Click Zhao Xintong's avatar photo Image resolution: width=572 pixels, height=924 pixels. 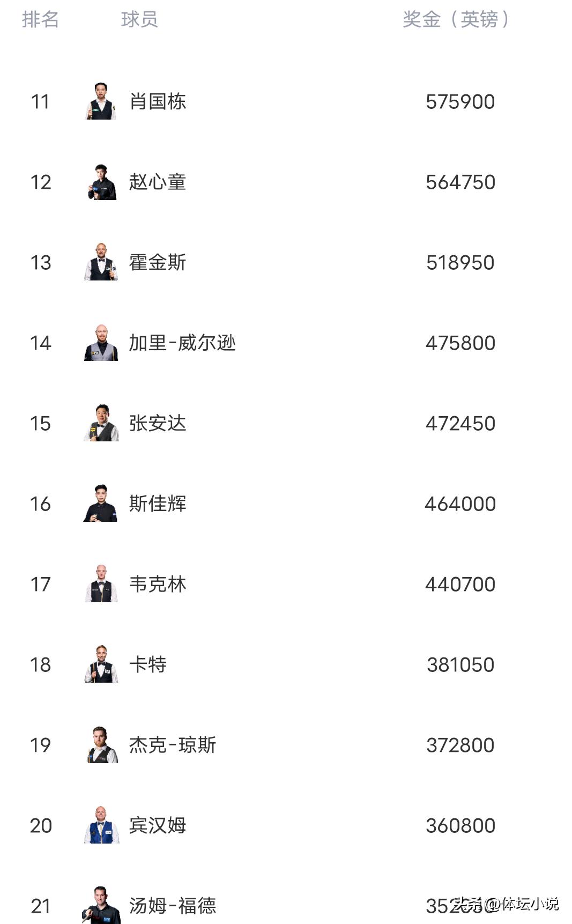(101, 182)
